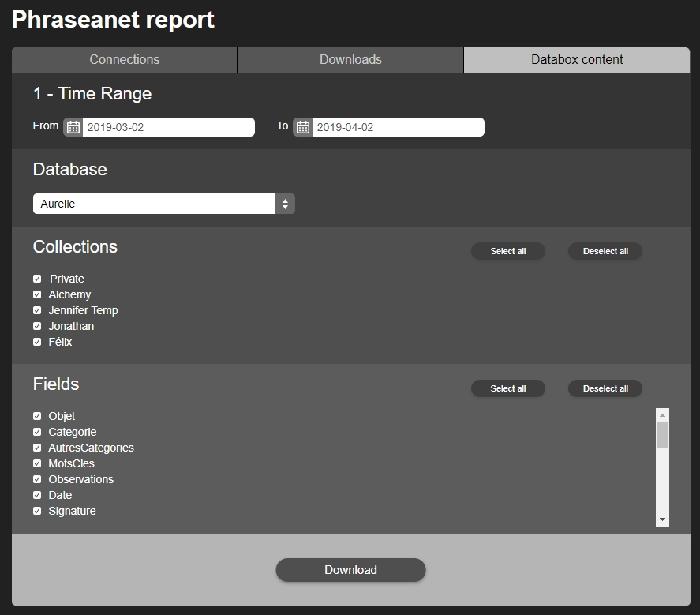Open the Aurelie database dropdown
700x615 pixels.
point(163,204)
